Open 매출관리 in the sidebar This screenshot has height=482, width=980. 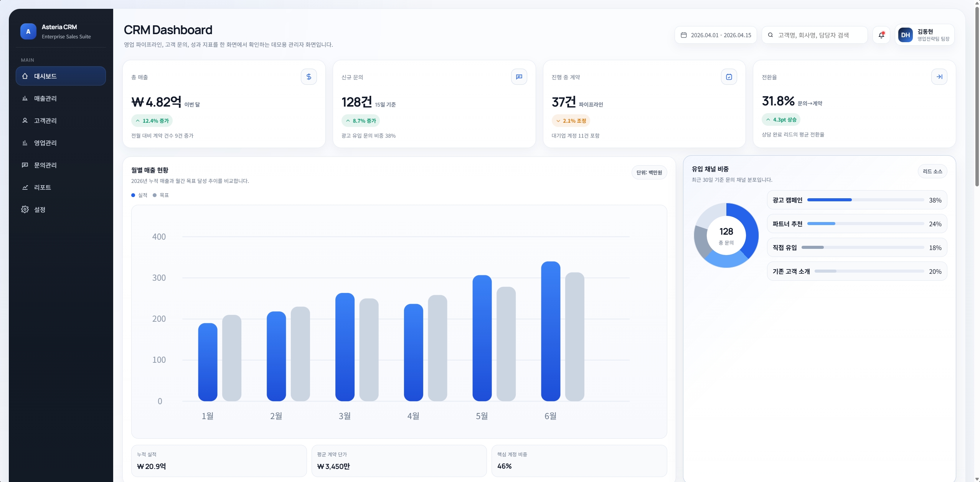[x=45, y=98]
